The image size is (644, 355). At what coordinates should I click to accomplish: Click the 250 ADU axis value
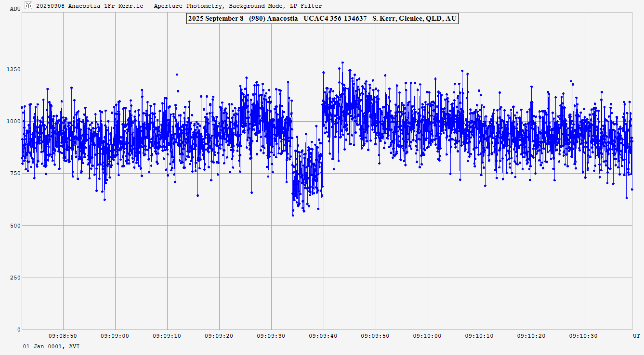(x=15, y=278)
